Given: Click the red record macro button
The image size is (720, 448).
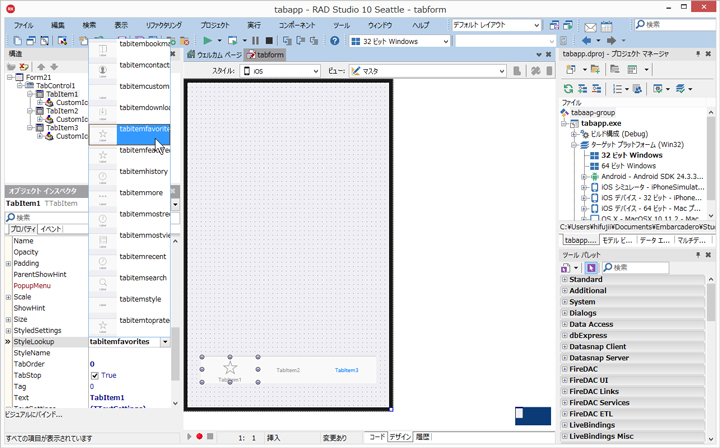Looking at the screenshot, I should (199, 437).
